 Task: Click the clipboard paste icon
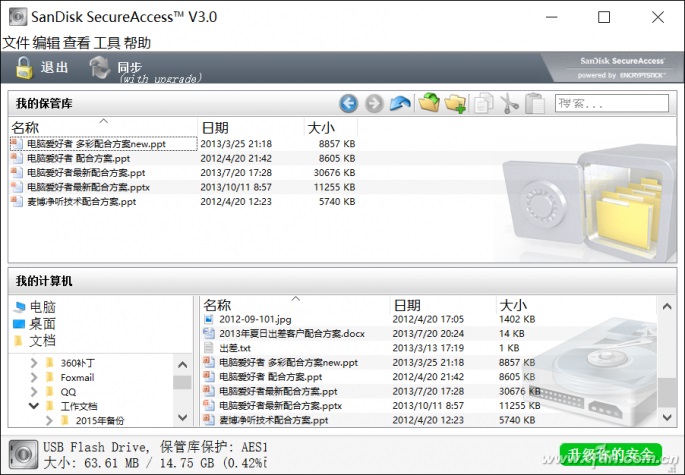coord(535,104)
